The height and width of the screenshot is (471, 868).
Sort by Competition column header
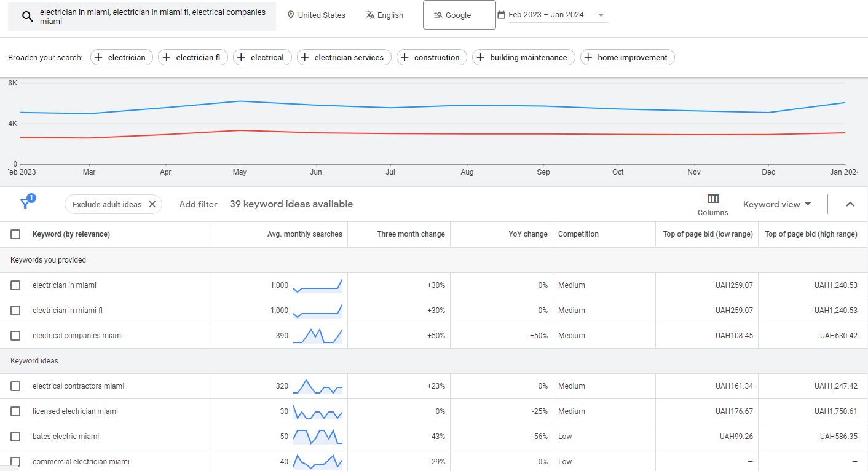[578, 234]
